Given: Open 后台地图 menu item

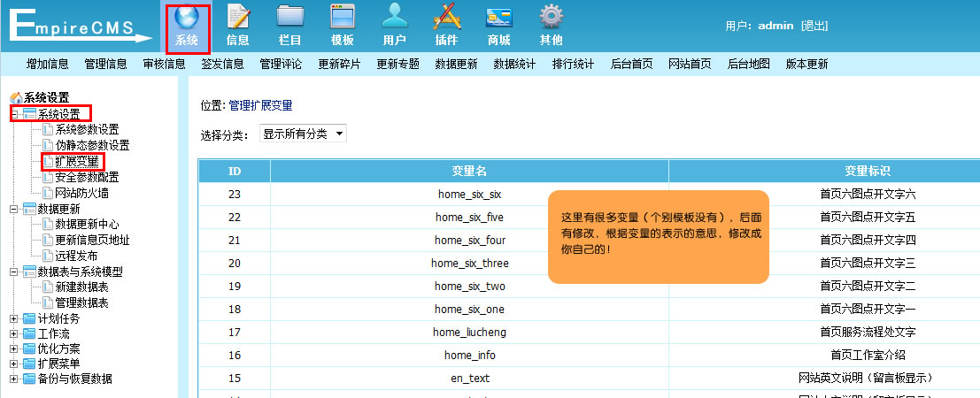Looking at the screenshot, I should pos(749,64).
